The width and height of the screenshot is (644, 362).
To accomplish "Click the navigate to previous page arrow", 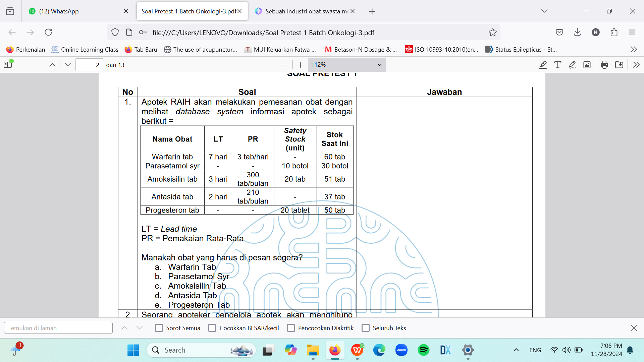I will coord(52,65).
